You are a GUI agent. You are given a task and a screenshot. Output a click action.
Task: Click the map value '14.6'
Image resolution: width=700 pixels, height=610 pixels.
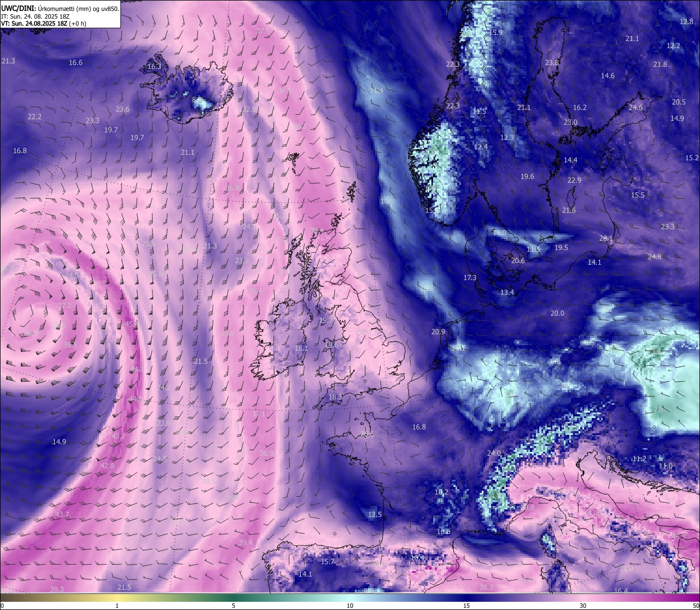608,76
